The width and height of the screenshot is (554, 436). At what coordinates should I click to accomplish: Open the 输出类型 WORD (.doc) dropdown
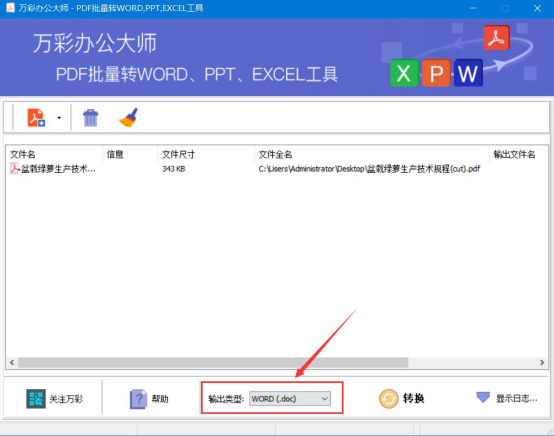pyautogui.click(x=290, y=399)
